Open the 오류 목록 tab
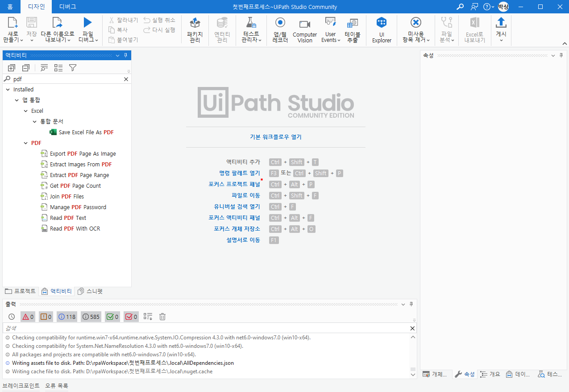 pos(57,386)
